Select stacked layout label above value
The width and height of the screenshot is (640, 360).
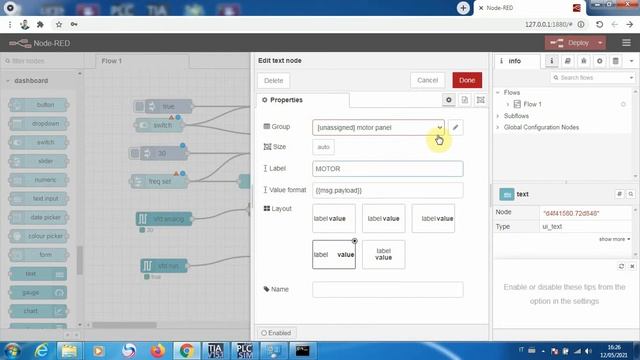383,255
